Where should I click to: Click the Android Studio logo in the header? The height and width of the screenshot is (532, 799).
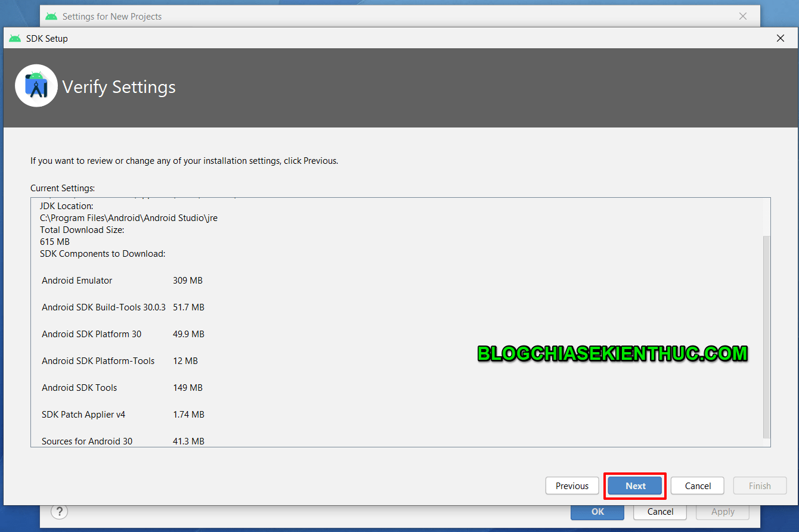36,86
